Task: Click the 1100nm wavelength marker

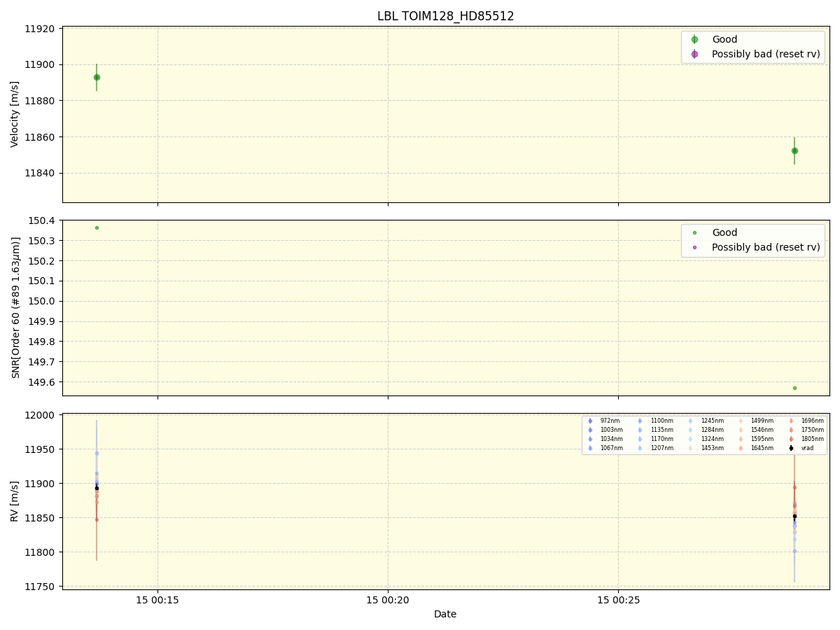Action: [x=640, y=420]
